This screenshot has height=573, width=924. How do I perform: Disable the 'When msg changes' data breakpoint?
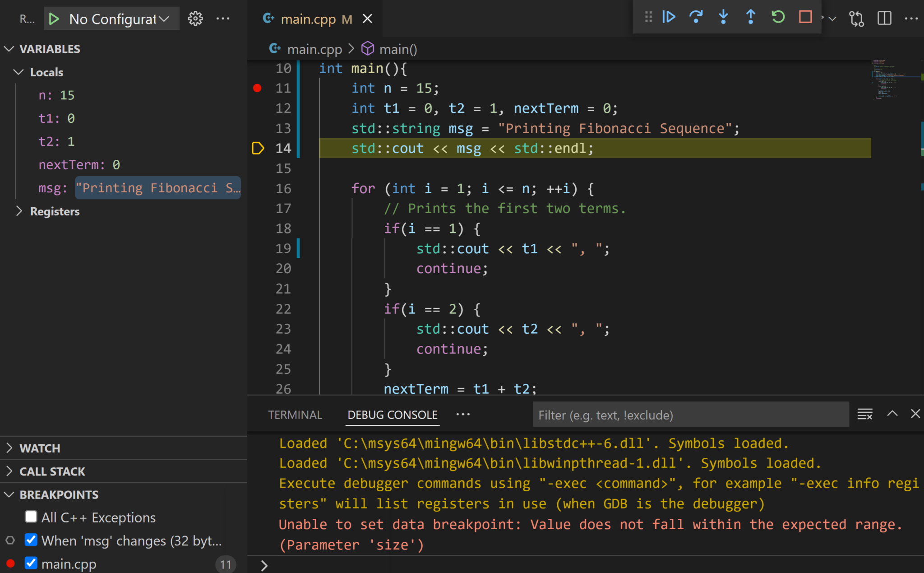(x=31, y=540)
